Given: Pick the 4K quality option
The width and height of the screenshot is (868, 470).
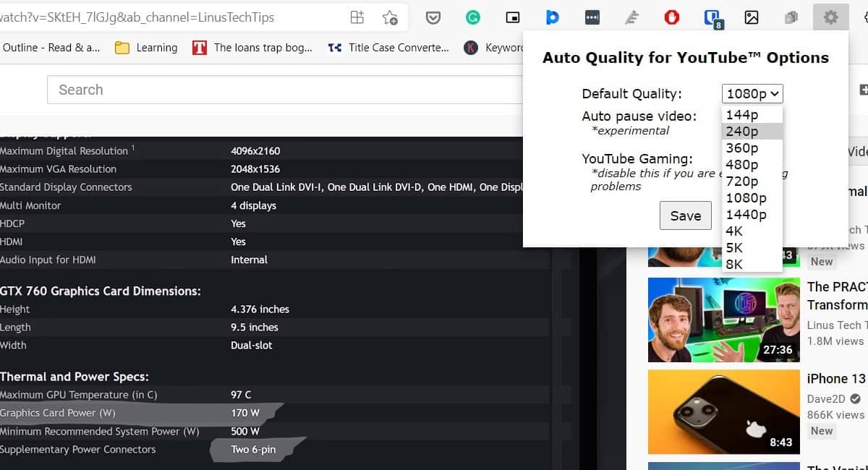Looking at the screenshot, I should [x=734, y=231].
